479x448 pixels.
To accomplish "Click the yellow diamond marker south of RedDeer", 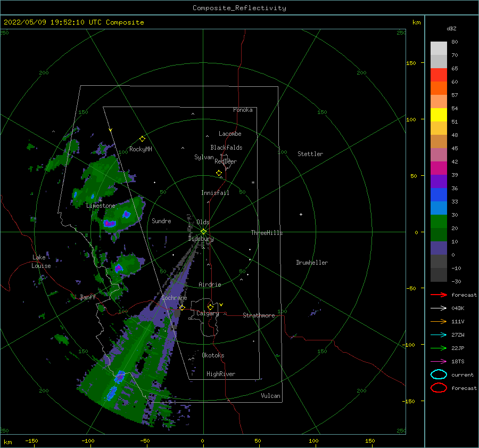I will point(219,173).
